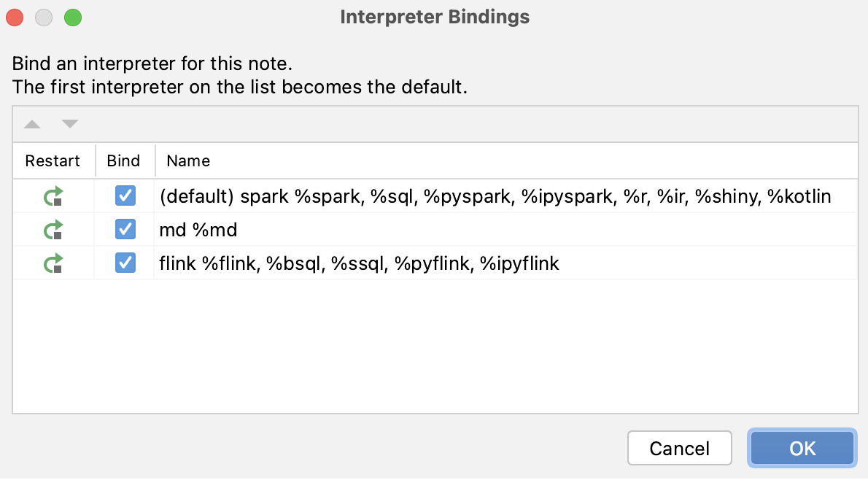Click the Name column header
Image resolution: width=868 pixels, height=480 pixels.
tap(188, 160)
